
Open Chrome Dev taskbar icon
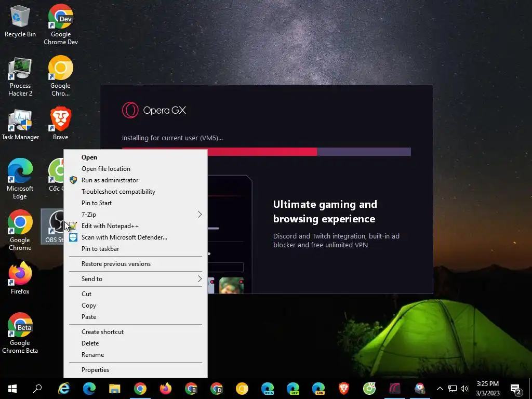[217, 389]
